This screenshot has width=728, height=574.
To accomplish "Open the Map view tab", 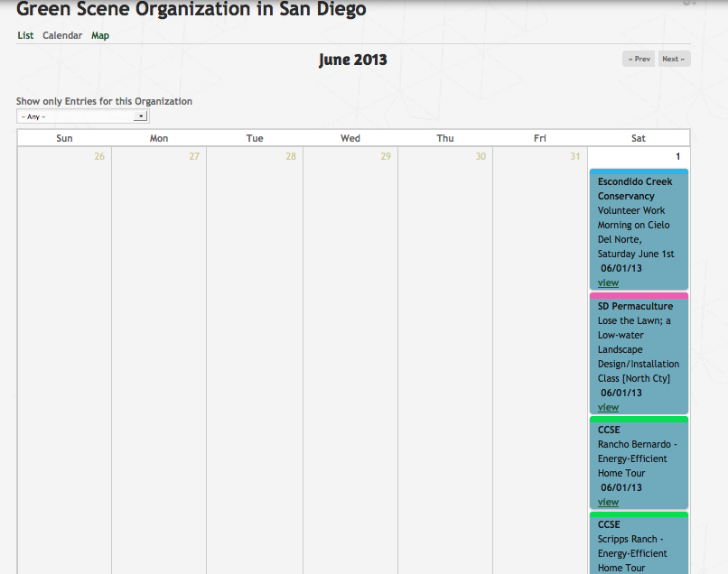I will pos(100,36).
